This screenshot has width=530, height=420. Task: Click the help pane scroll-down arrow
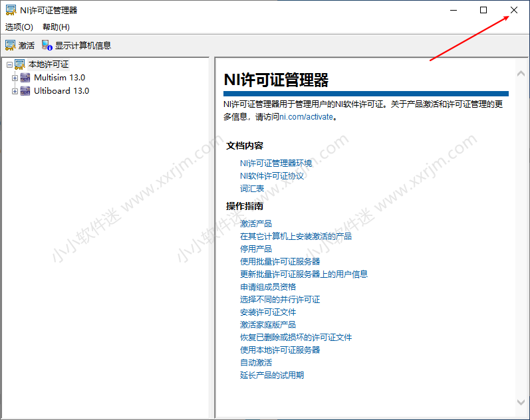[521, 402]
